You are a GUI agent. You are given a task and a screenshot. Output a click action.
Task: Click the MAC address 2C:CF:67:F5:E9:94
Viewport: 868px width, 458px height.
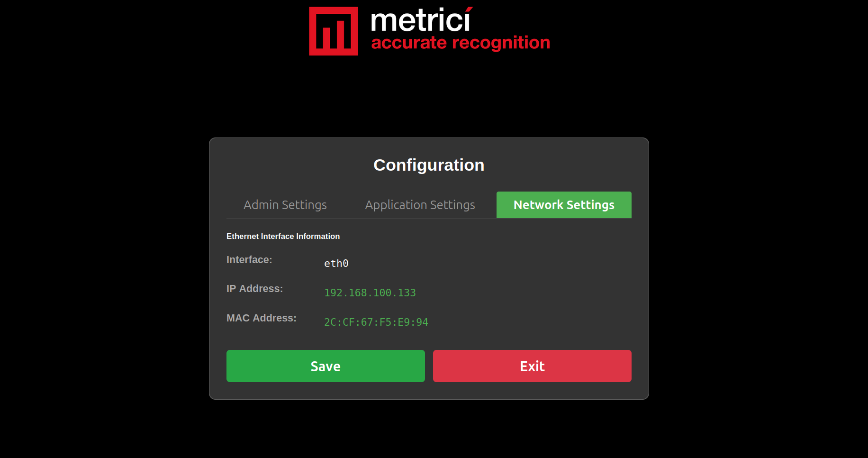tap(376, 322)
